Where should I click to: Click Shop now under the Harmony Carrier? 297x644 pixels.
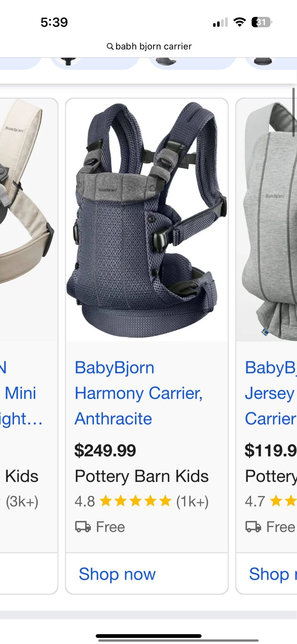[x=117, y=574]
